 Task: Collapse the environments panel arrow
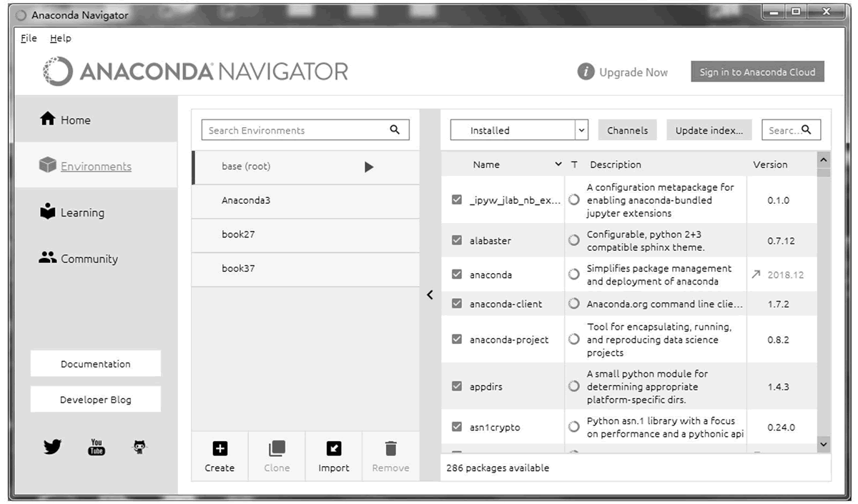[430, 295]
